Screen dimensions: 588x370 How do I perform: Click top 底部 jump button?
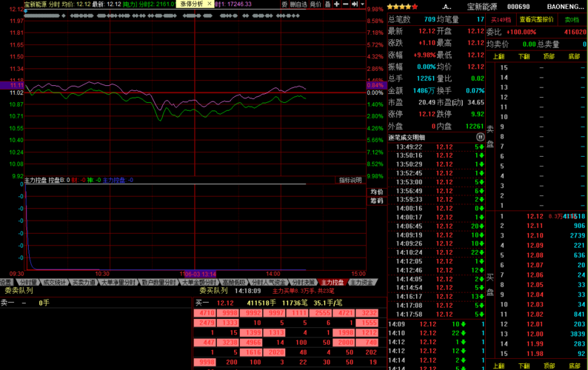(x=574, y=56)
